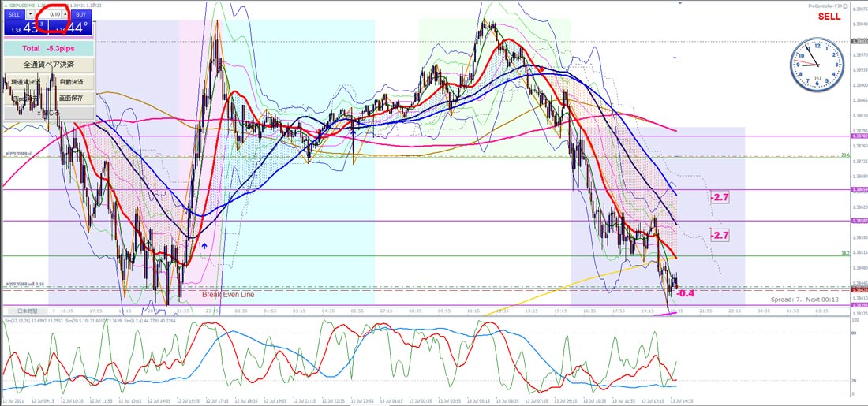Click the 0.10 lot volume field
This screenshot has height=406, width=868.
pos(49,14)
